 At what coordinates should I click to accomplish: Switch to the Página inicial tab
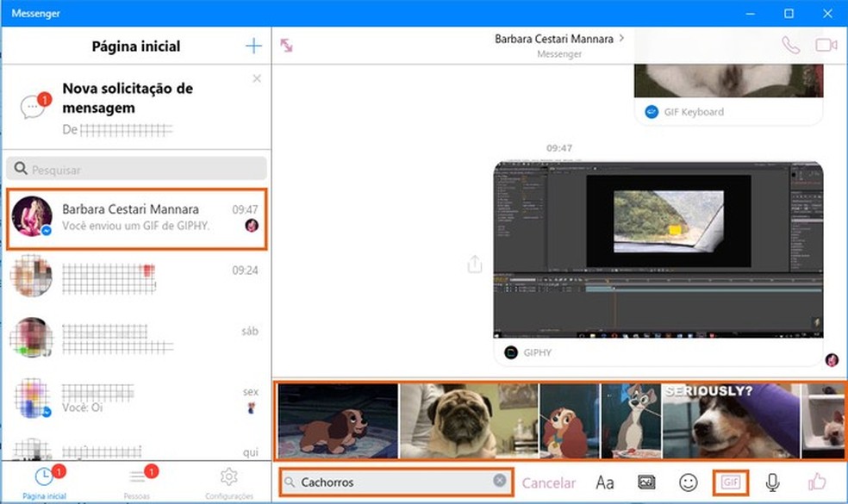pyautogui.click(x=43, y=482)
